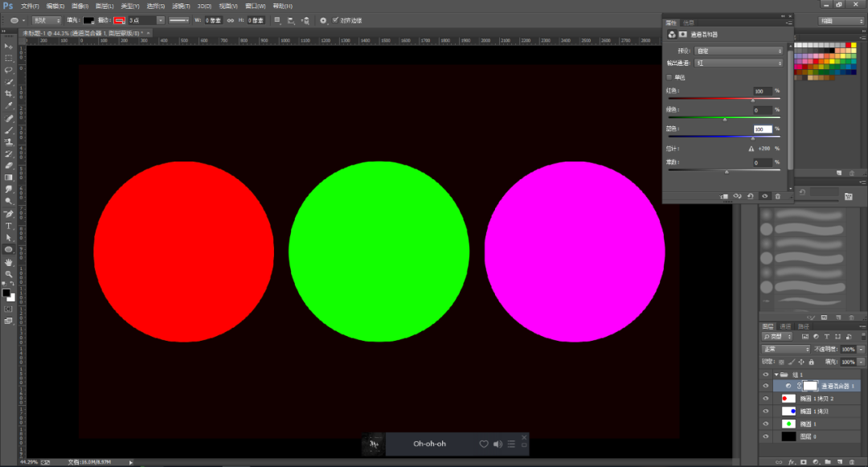Hide the black Layer 0

point(766,436)
